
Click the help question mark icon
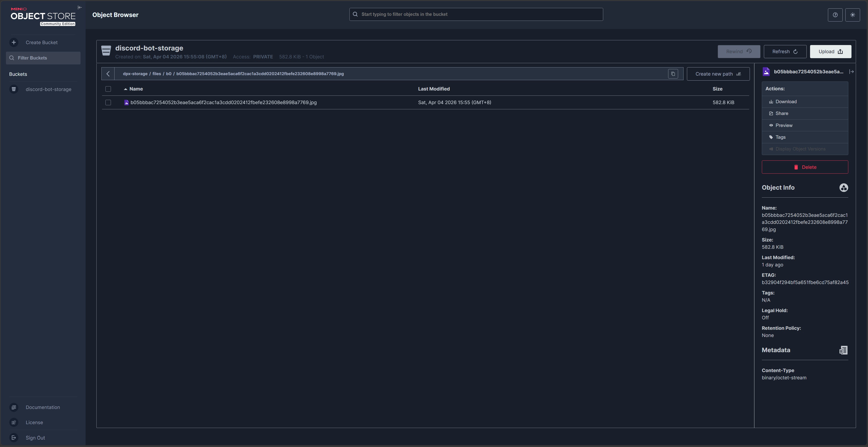coord(835,15)
